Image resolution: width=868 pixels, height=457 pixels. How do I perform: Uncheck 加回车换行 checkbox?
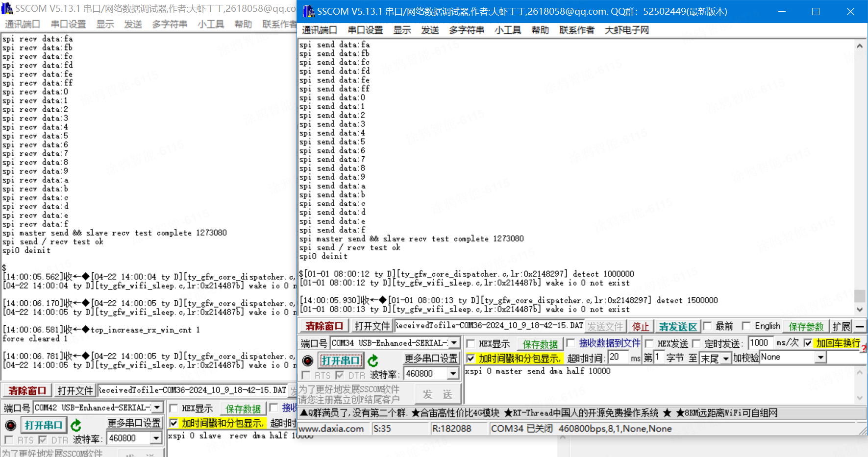point(808,343)
